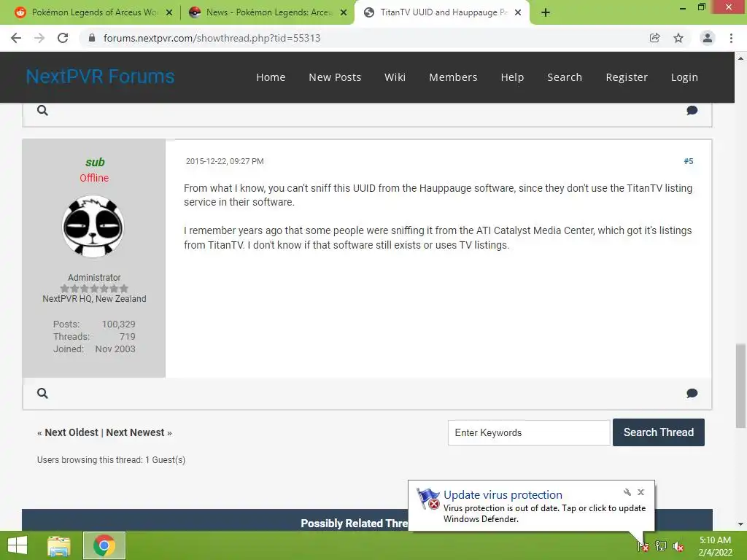Click the scrollbar down arrow
This screenshot has height=560, width=747.
[740, 524]
